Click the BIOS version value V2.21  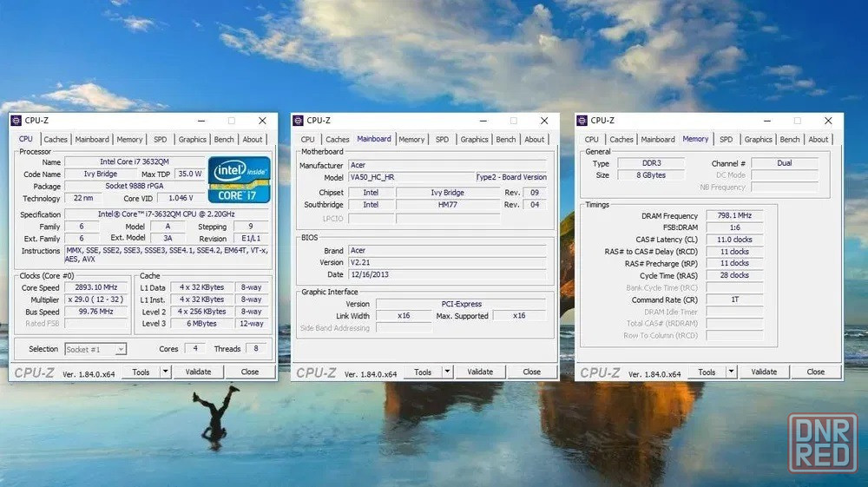447,262
